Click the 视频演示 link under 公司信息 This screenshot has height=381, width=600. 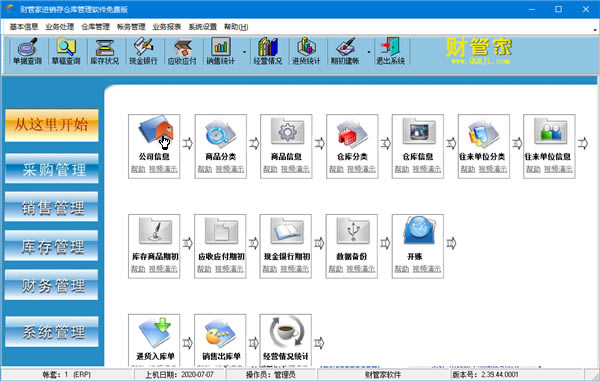pyautogui.click(x=163, y=169)
